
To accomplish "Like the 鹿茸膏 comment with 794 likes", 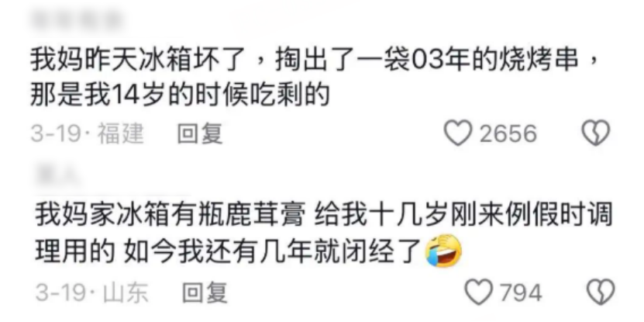I will pyautogui.click(x=479, y=292).
